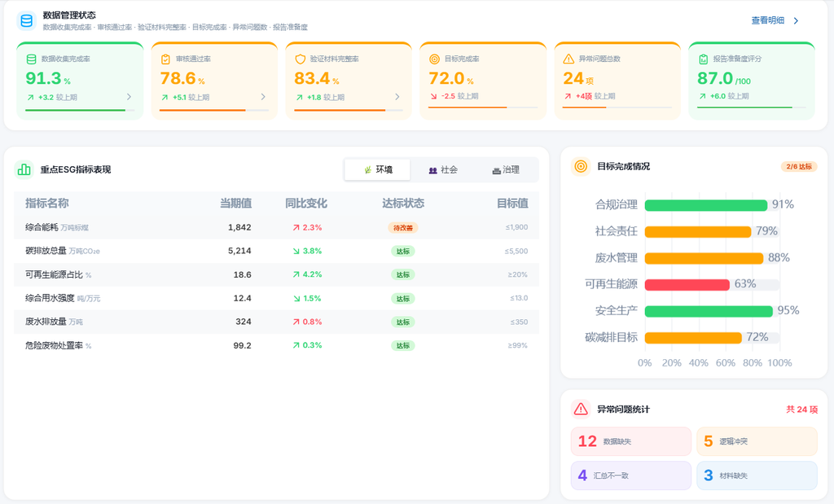Select the 危险废物处置率 row name

[54, 345]
